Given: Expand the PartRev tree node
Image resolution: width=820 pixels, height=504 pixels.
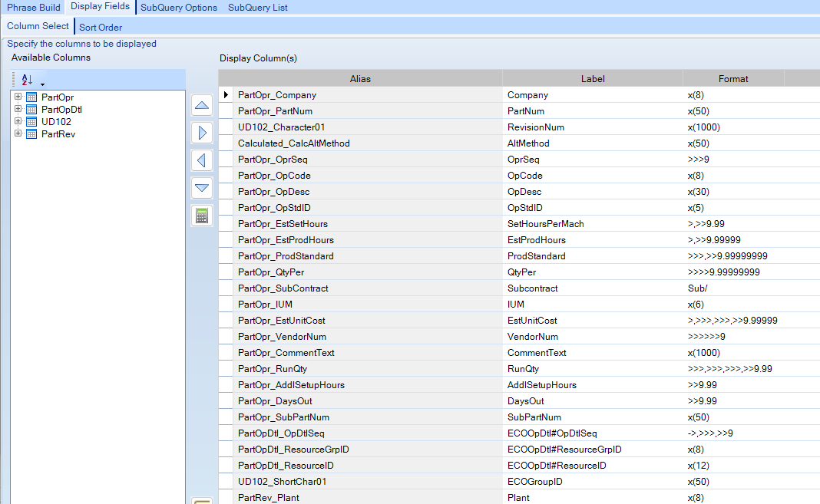Looking at the screenshot, I should 18,133.
